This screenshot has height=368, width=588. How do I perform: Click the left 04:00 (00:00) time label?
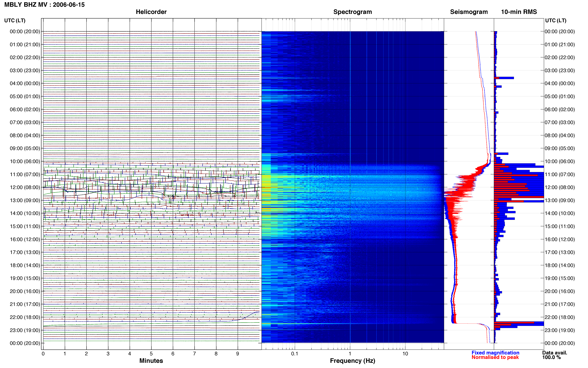[x=25, y=83]
